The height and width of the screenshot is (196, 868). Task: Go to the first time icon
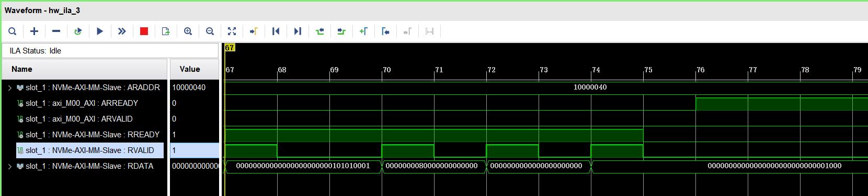tap(276, 31)
